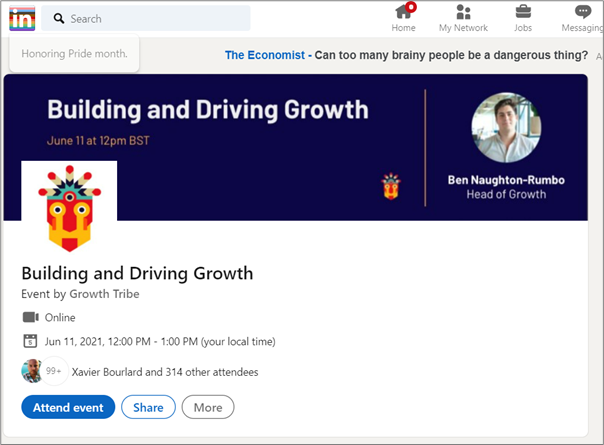
Task: Open the Jobs tab
Action: (523, 18)
